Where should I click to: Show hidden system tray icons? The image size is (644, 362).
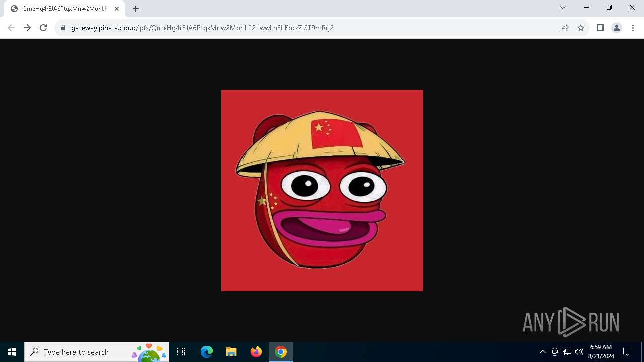[542, 352]
